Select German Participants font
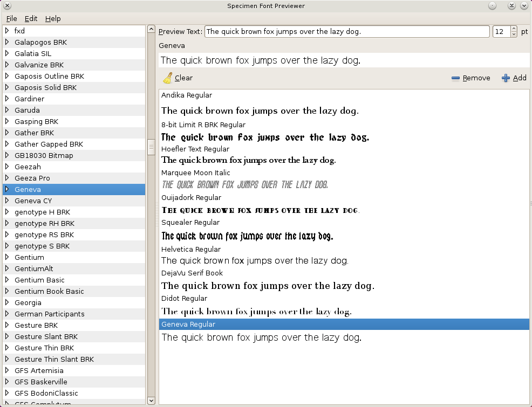This screenshot has width=532, height=407. (x=74, y=314)
